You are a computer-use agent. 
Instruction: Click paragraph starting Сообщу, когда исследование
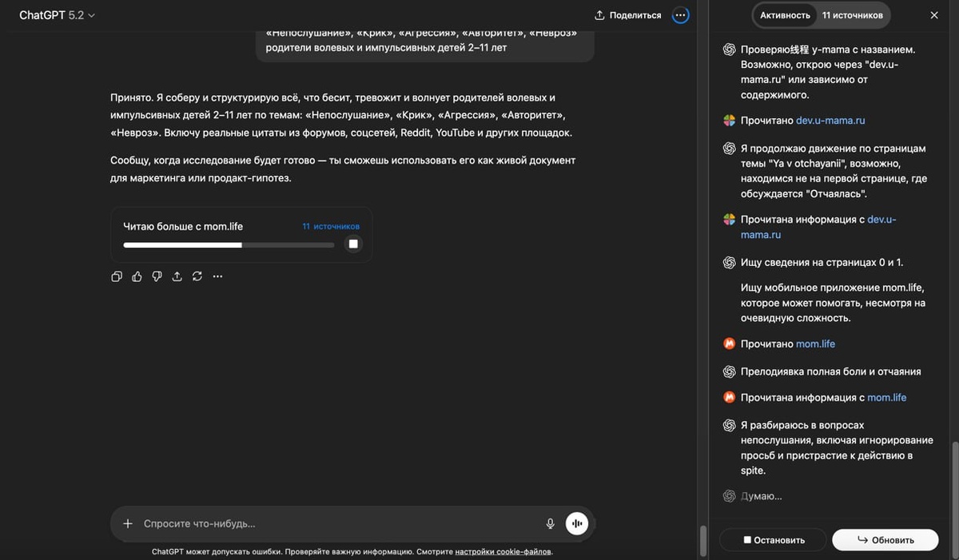tap(343, 169)
